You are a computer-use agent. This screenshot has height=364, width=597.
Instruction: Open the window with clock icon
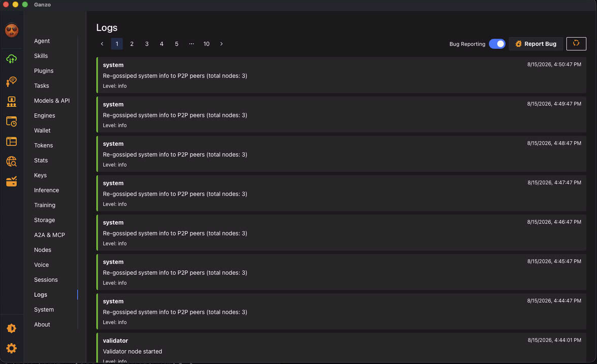(11, 121)
